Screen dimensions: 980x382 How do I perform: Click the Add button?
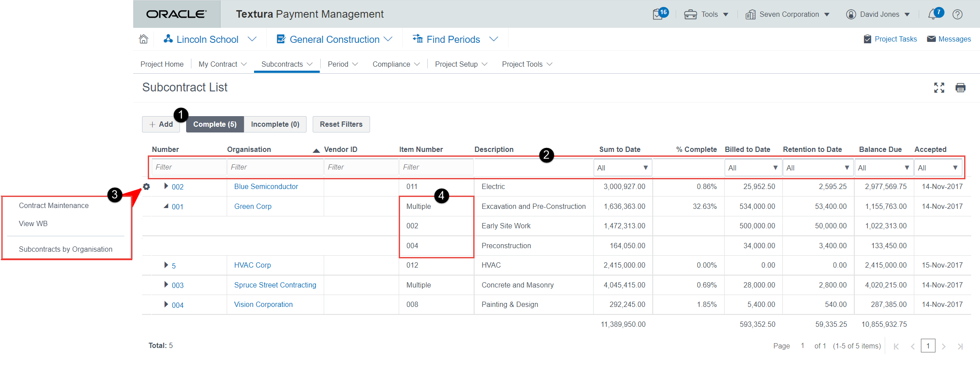pyautogui.click(x=161, y=124)
